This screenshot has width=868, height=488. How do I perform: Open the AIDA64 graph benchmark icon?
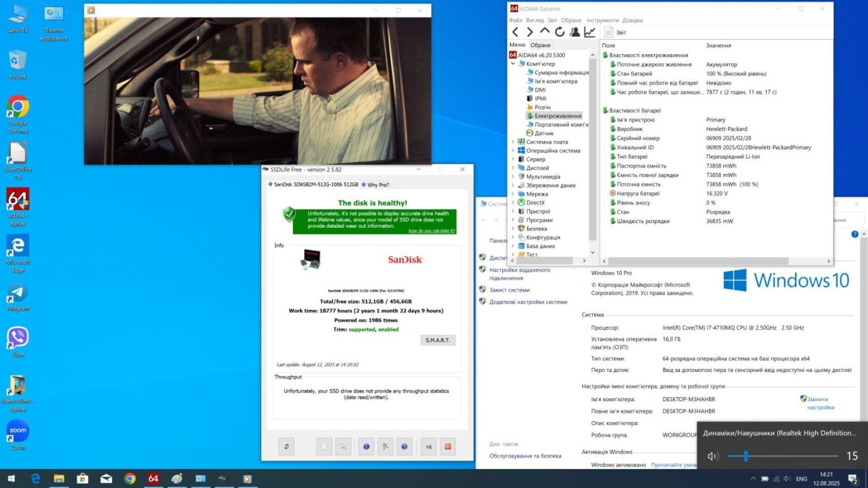tap(590, 32)
